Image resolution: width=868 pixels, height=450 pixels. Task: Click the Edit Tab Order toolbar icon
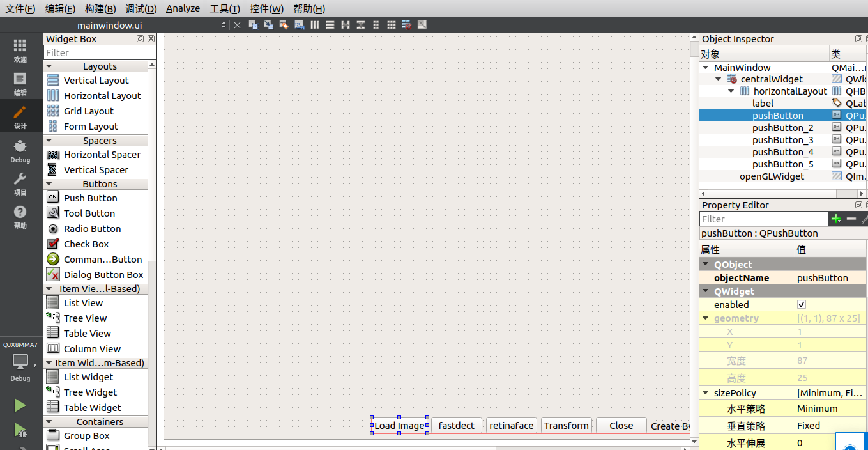[x=300, y=25]
